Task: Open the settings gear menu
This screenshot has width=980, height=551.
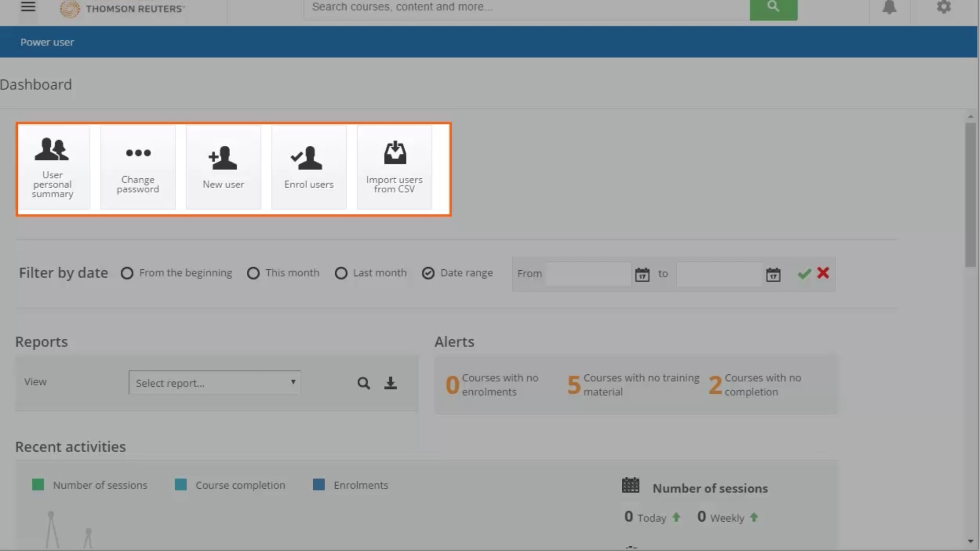Action: 943,7
